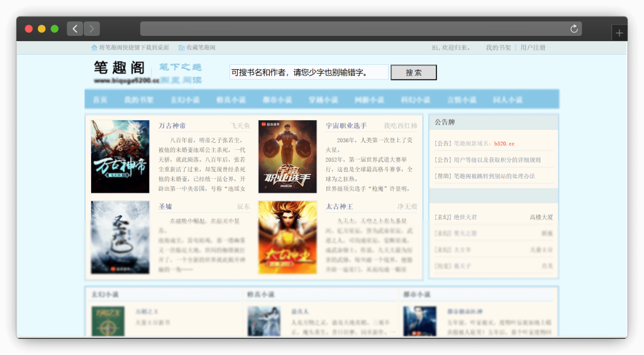Image resolution: width=644 pixels, height=355 pixels.
Task: Go forward with the browser forward arrow
Action: coord(92,29)
